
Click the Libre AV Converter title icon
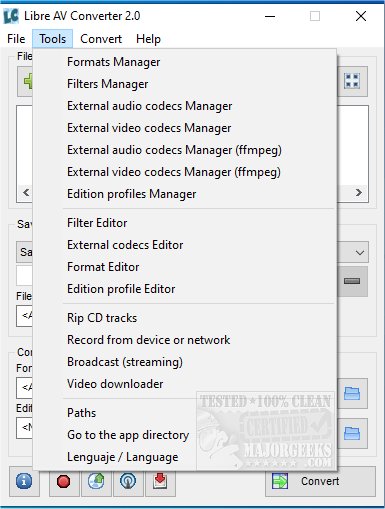pyautogui.click(x=11, y=16)
